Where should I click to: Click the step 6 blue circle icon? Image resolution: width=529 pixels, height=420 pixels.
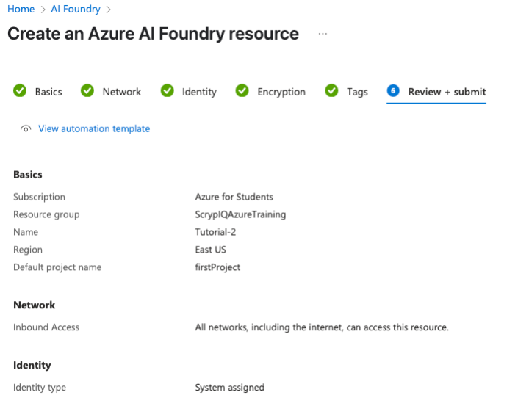(x=393, y=90)
